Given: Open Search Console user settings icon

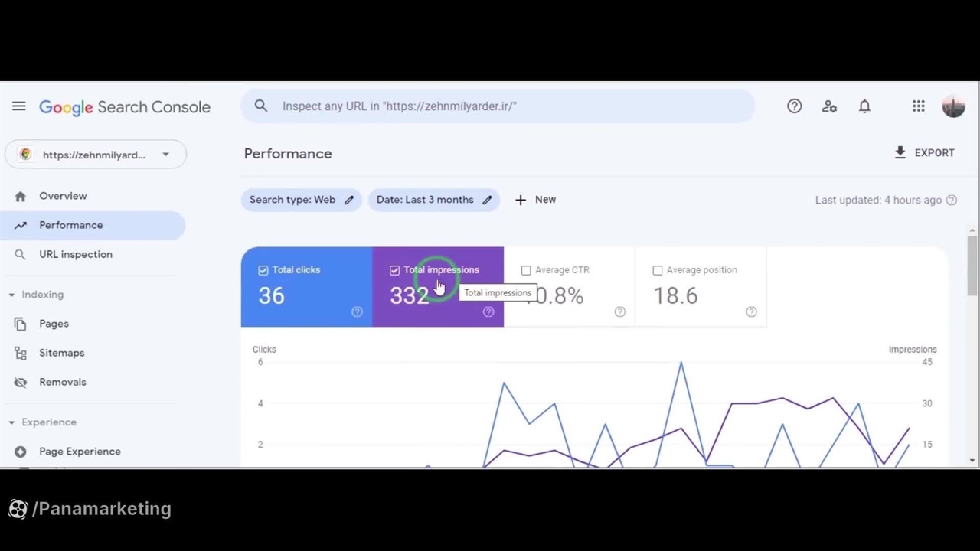Looking at the screenshot, I should (829, 106).
